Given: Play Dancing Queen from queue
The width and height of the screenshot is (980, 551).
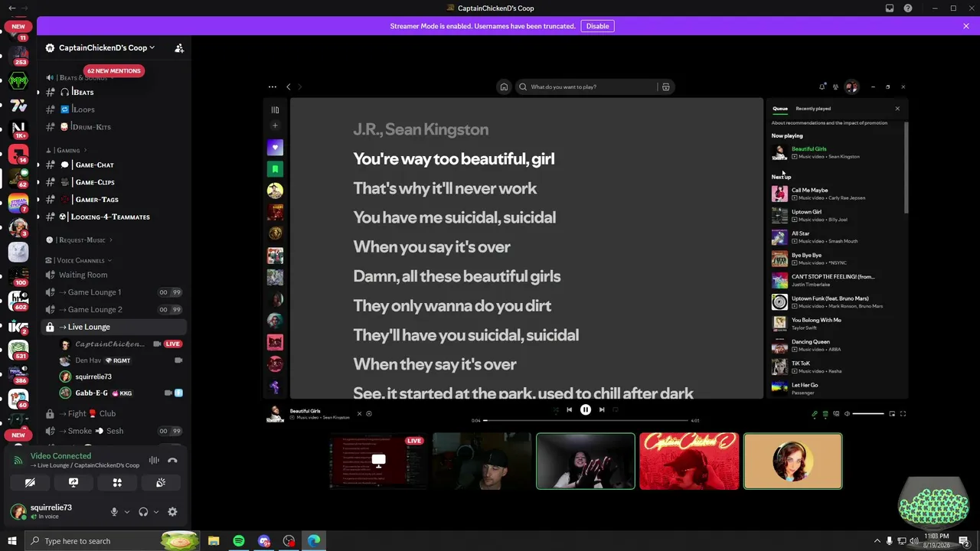Looking at the screenshot, I should (837, 345).
